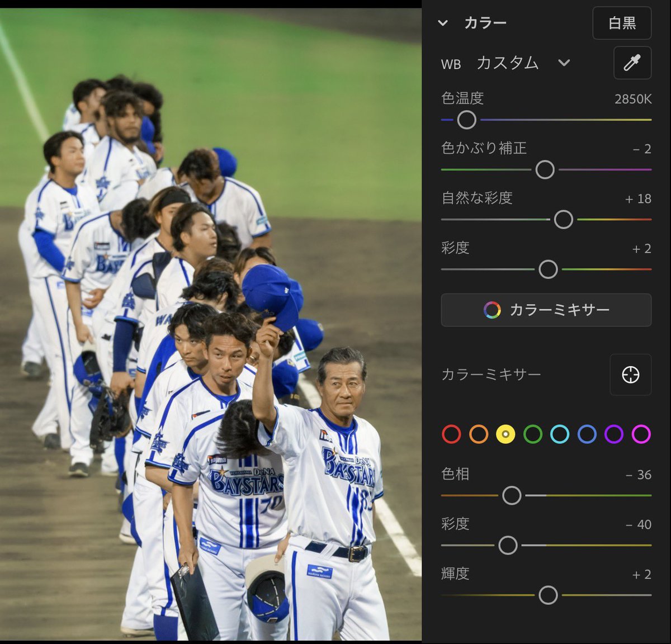This screenshot has height=644, width=671.
Task: Click the – 40 saturation value
Action: pos(639,524)
